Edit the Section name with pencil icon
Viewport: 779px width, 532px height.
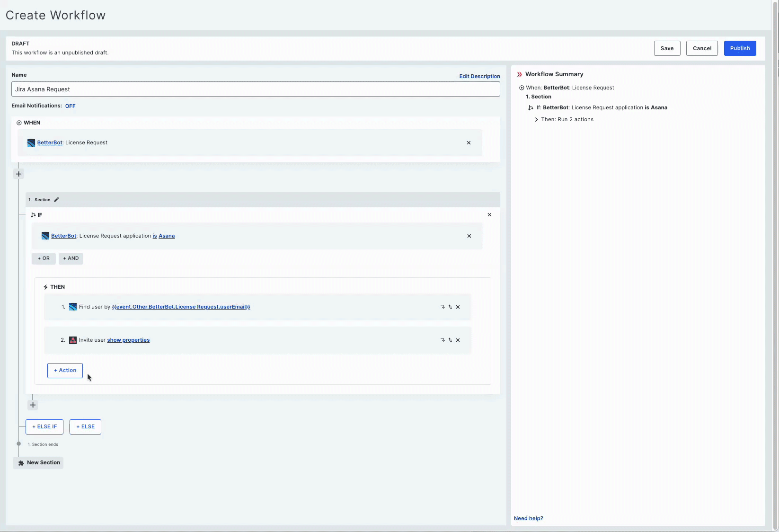tap(56, 200)
